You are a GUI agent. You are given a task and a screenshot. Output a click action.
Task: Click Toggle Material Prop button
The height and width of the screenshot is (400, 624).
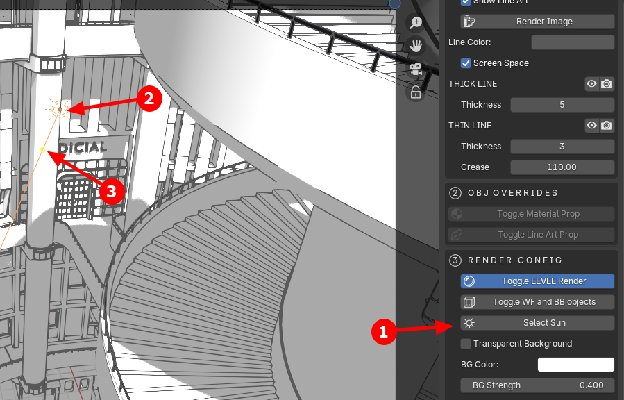(531, 214)
